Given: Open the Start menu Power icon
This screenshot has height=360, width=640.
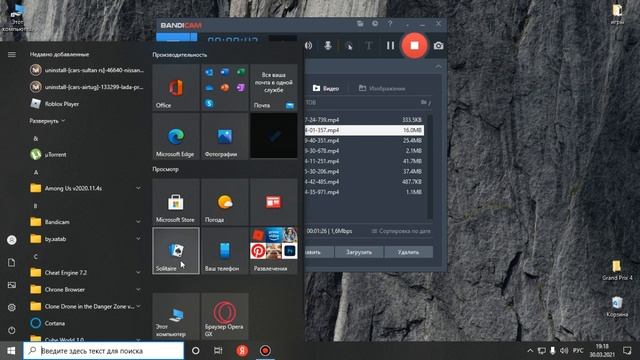Looking at the screenshot, I should (x=11, y=330).
